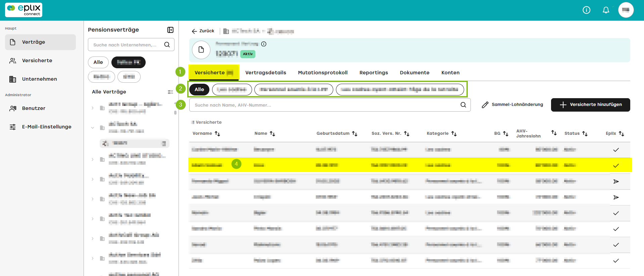Click Sammel-Lohnänderung

coord(512,105)
